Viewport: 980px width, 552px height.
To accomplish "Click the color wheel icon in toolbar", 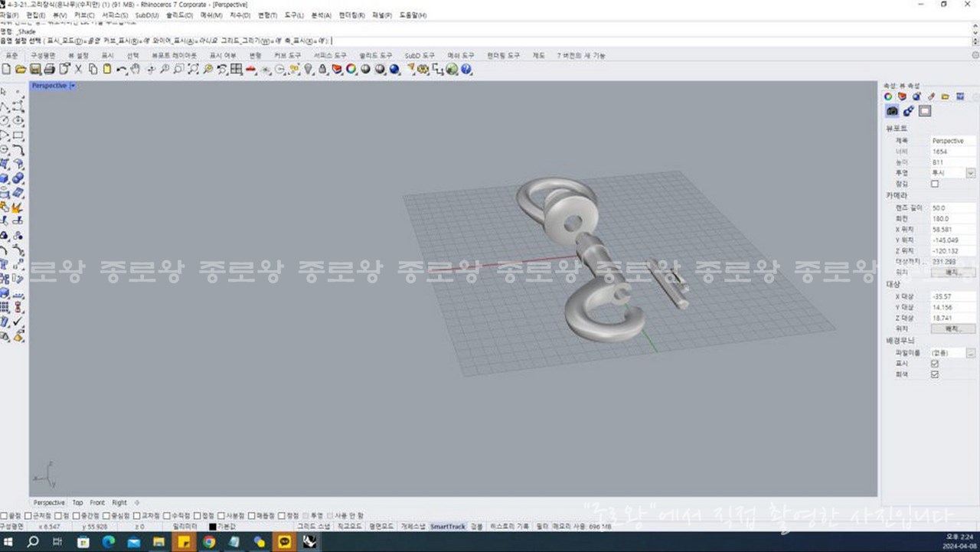I will click(351, 69).
